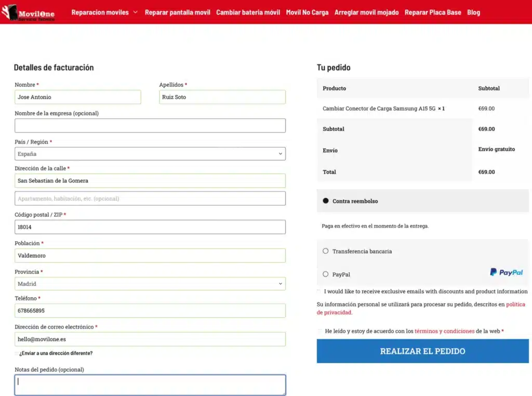Screen dimensions: 532x396
Task: Open Arreglar movil mojado page
Action: tap(366, 12)
